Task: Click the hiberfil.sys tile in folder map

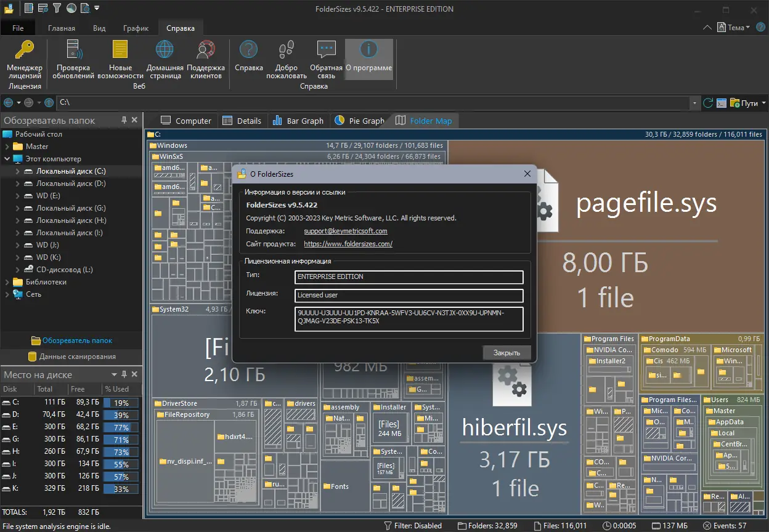Action: click(515, 440)
